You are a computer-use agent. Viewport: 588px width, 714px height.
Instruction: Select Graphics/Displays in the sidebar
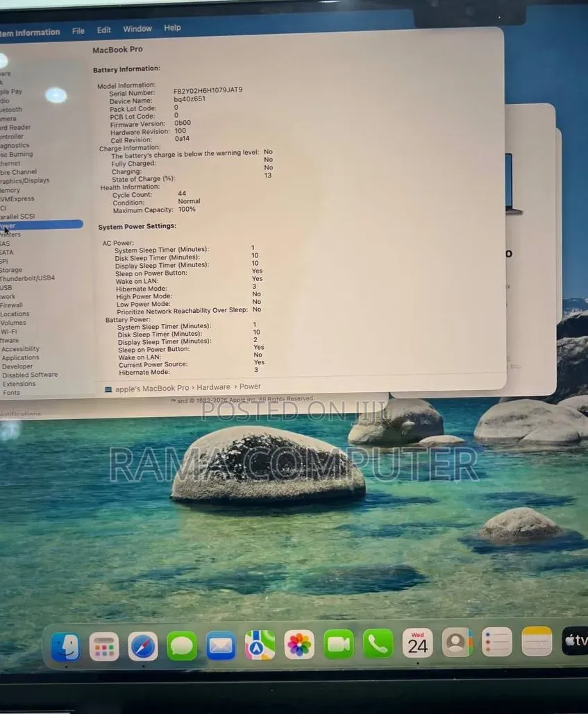pos(24,181)
